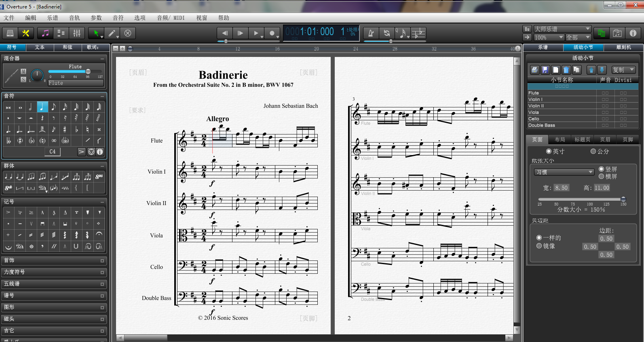Open the 复制 dropdown

(624, 70)
